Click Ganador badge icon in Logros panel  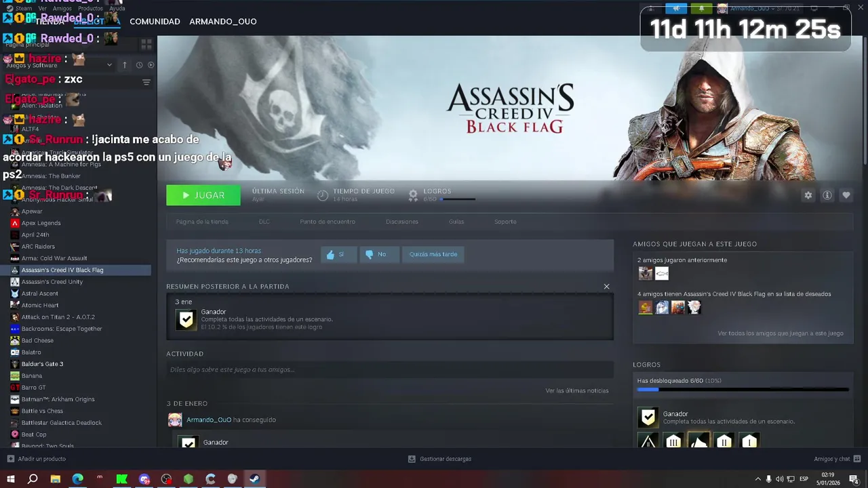pyautogui.click(x=648, y=418)
